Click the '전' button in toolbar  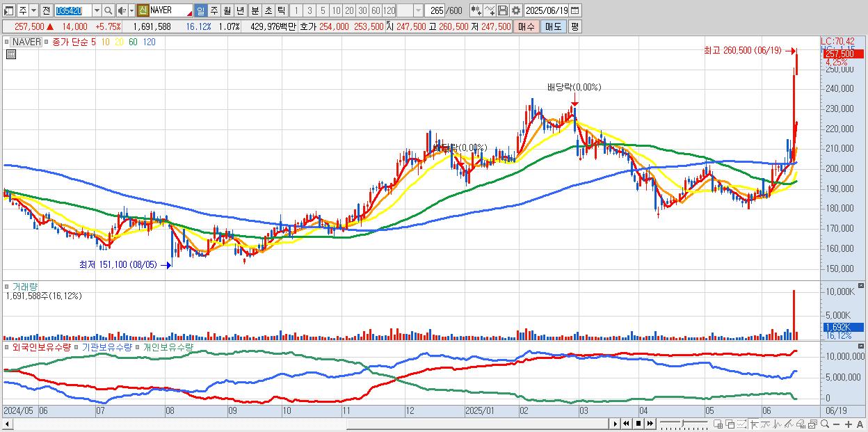[x=46, y=10]
